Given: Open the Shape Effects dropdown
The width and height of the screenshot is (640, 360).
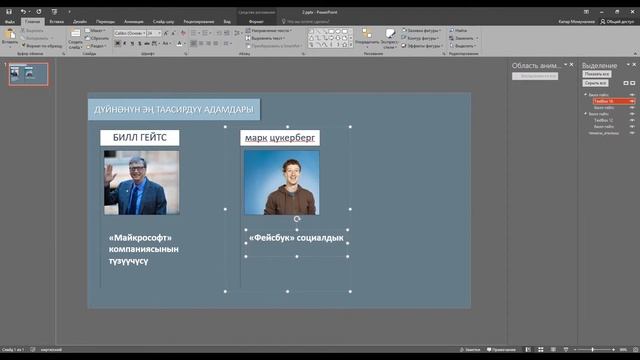Looking at the screenshot, I should point(421,46).
